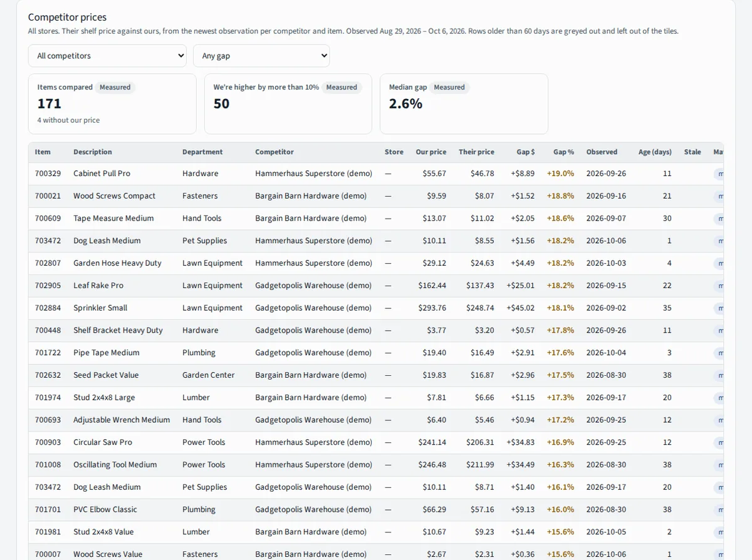
Task: Sort by the Description column header
Action: pos(93,152)
